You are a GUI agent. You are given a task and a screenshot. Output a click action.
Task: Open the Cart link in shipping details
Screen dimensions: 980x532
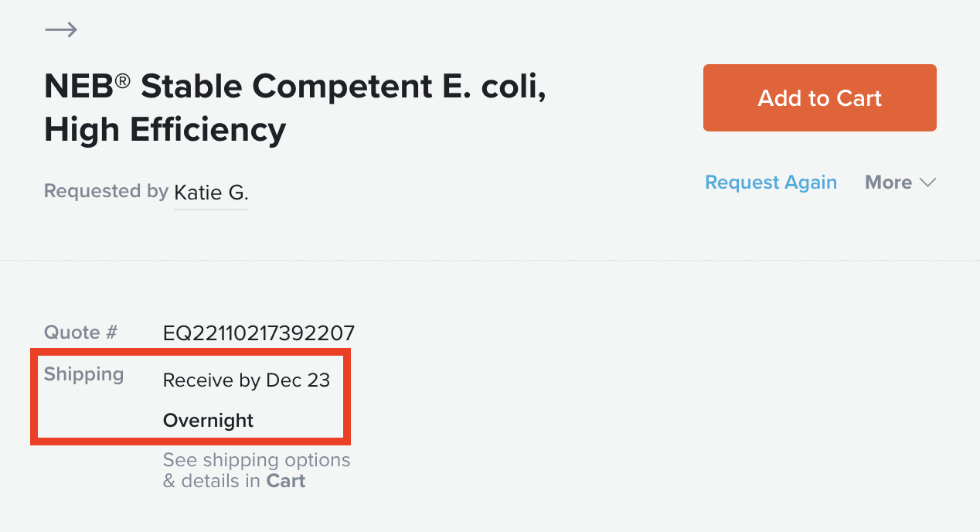click(286, 481)
